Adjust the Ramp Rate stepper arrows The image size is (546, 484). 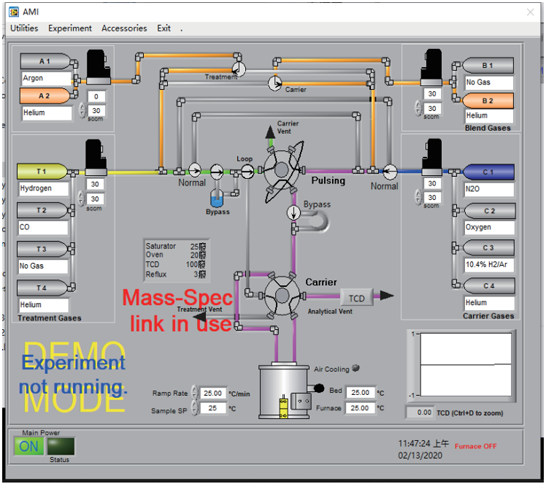195,393
